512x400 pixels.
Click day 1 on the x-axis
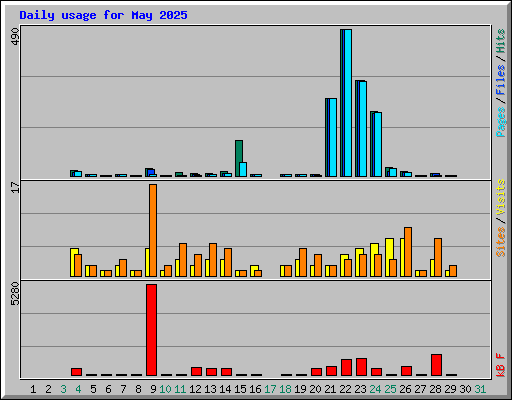pyautogui.click(x=33, y=389)
